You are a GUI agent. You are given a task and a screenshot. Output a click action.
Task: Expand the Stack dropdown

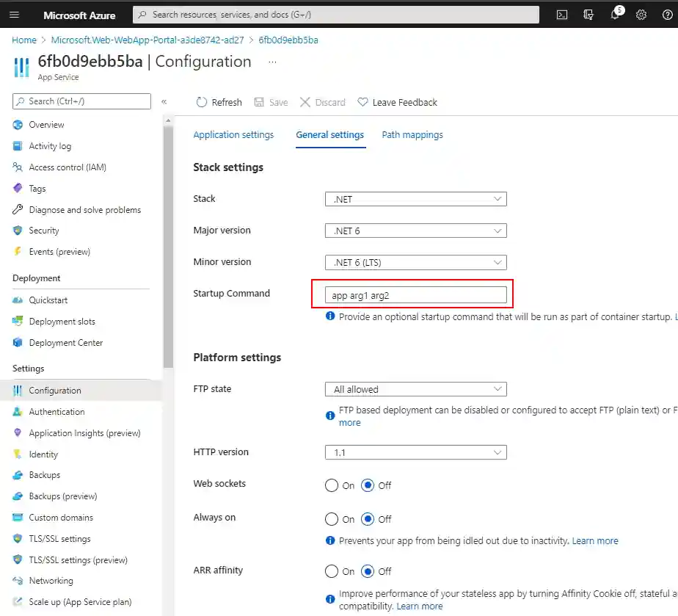click(x=415, y=199)
